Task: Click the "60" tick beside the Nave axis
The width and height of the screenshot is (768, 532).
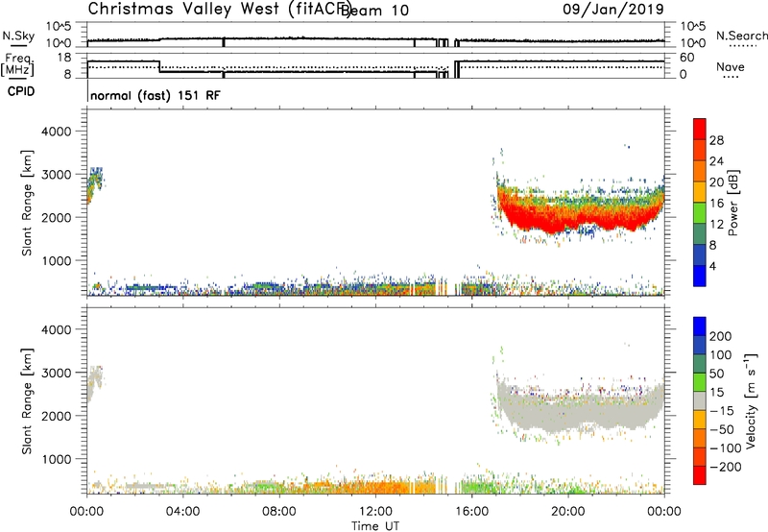Action: tap(686, 58)
